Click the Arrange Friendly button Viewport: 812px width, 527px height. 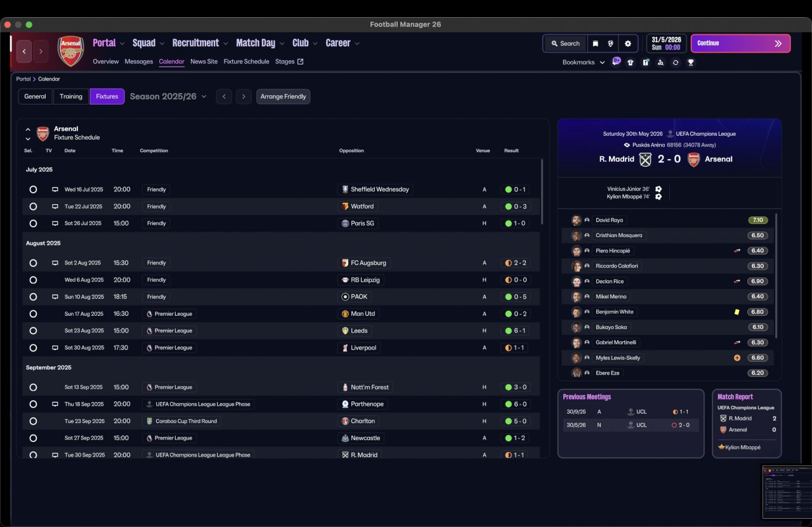click(x=284, y=96)
